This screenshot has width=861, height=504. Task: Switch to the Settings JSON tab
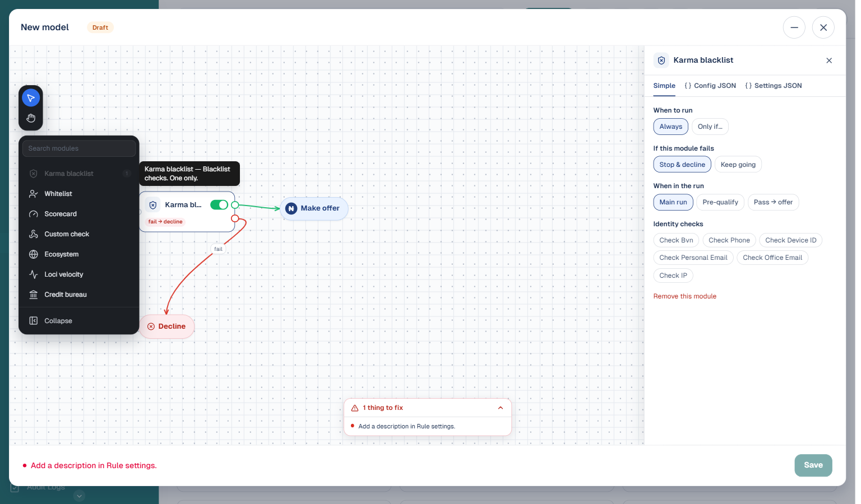(x=774, y=86)
